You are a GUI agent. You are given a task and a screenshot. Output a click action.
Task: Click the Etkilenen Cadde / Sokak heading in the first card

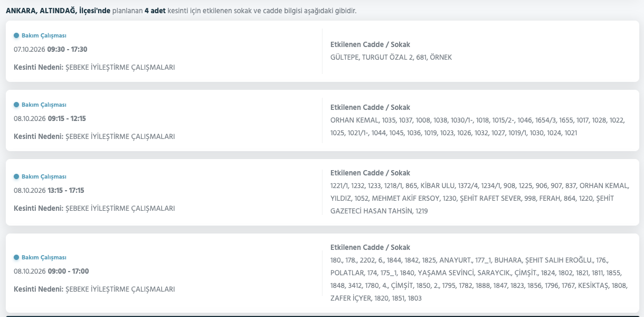tap(370, 44)
